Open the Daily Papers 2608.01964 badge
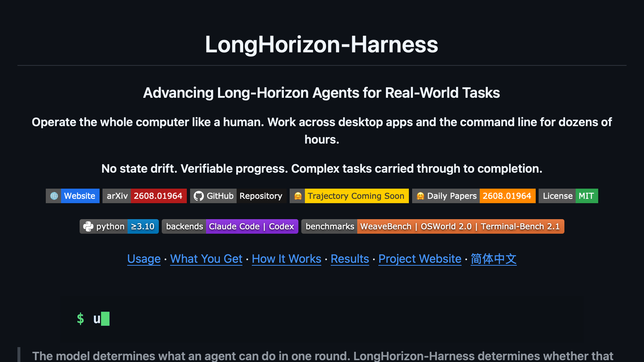The width and height of the screenshot is (644, 362). [x=474, y=196]
